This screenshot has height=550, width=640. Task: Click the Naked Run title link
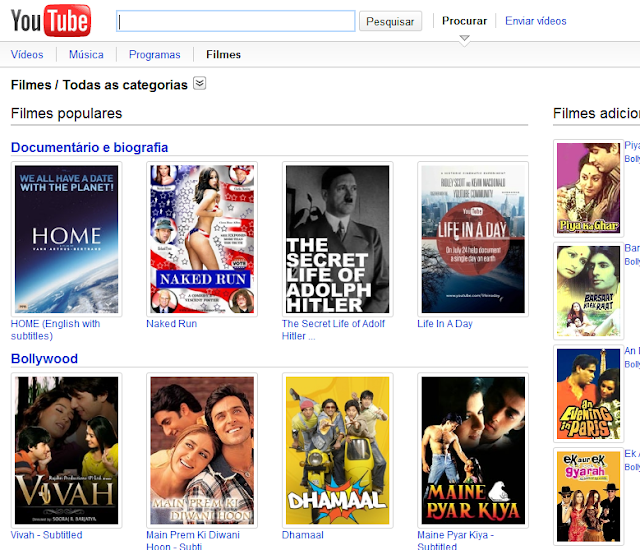[171, 324]
